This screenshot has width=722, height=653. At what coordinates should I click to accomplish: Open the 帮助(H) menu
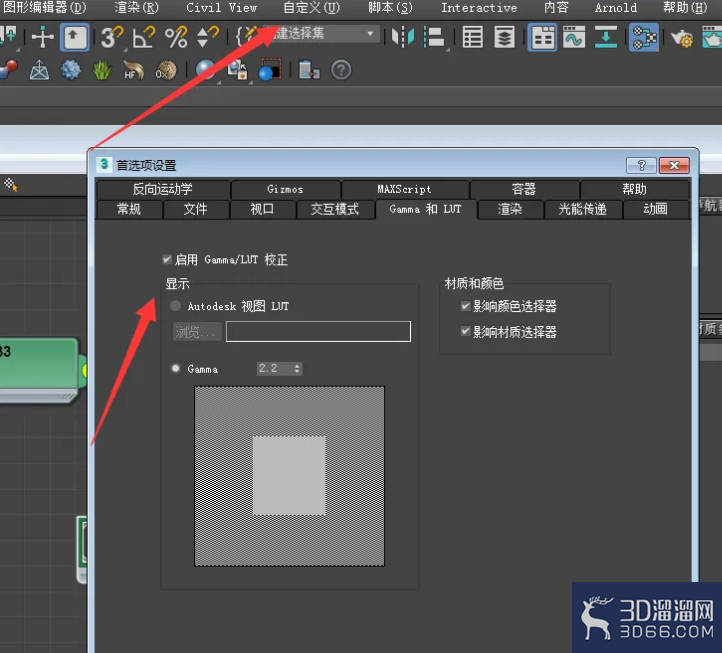pyautogui.click(x=685, y=8)
